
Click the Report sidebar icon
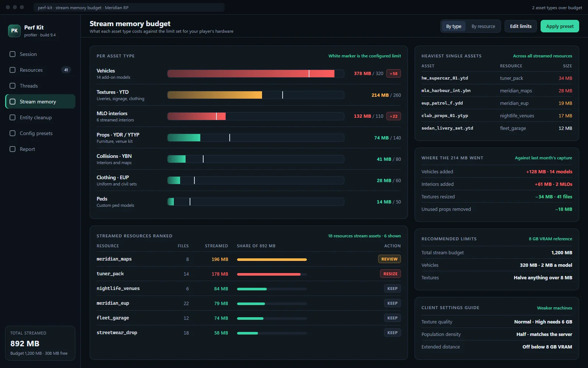(x=12, y=149)
